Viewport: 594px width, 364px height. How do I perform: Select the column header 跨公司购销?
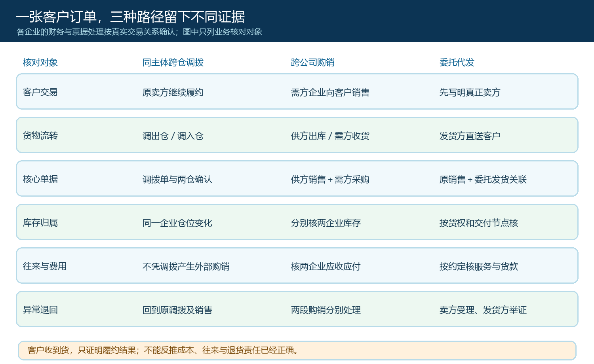pos(312,62)
